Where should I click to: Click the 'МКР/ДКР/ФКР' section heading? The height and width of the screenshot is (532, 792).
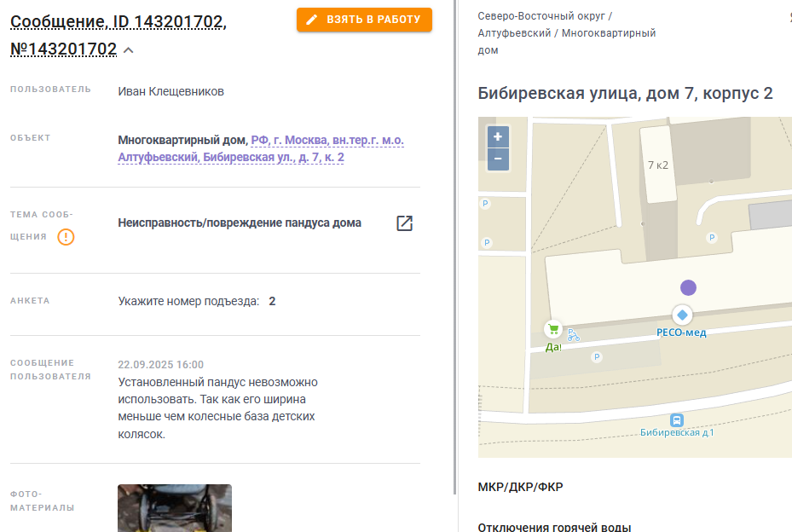tap(520, 487)
